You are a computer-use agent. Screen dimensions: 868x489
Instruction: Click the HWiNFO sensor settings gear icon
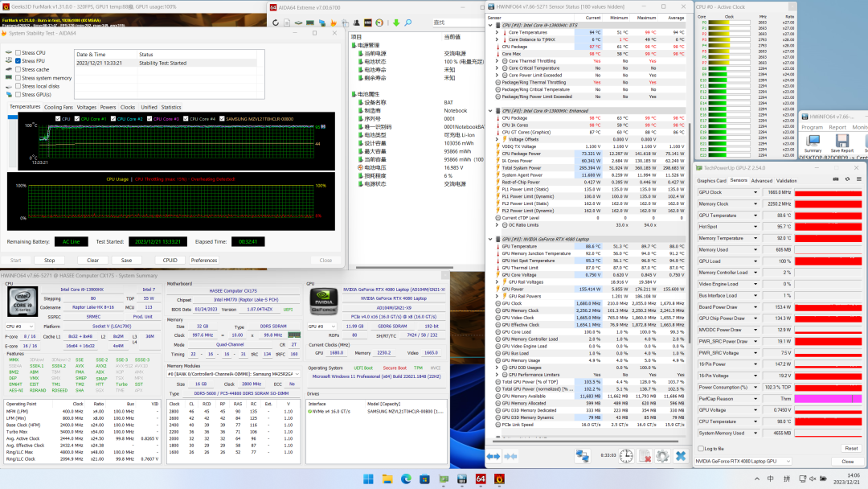661,456
